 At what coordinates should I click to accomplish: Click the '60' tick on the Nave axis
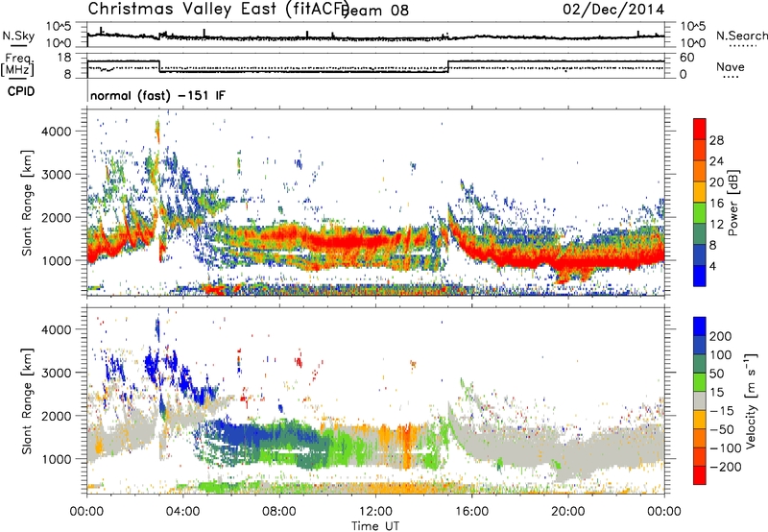click(x=687, y=58)
